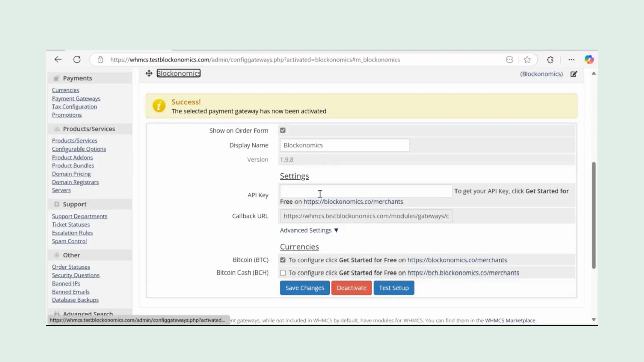Open the Blockonomics gateway heading link
Screen dimensions: 644x362
point(178,73)
